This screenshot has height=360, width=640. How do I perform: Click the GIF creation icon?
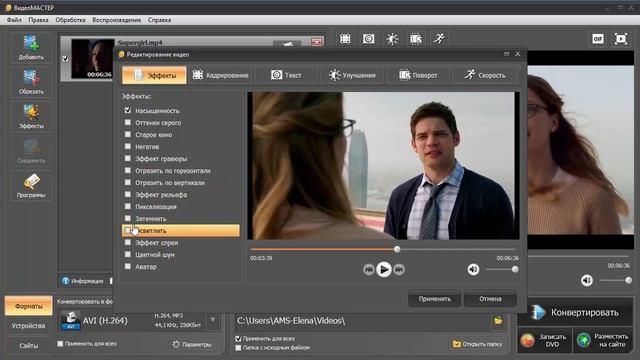[x=598, y=39]
